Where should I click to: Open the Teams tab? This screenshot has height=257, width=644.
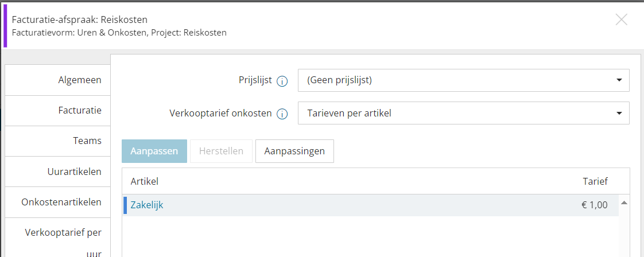pos(57,141)
